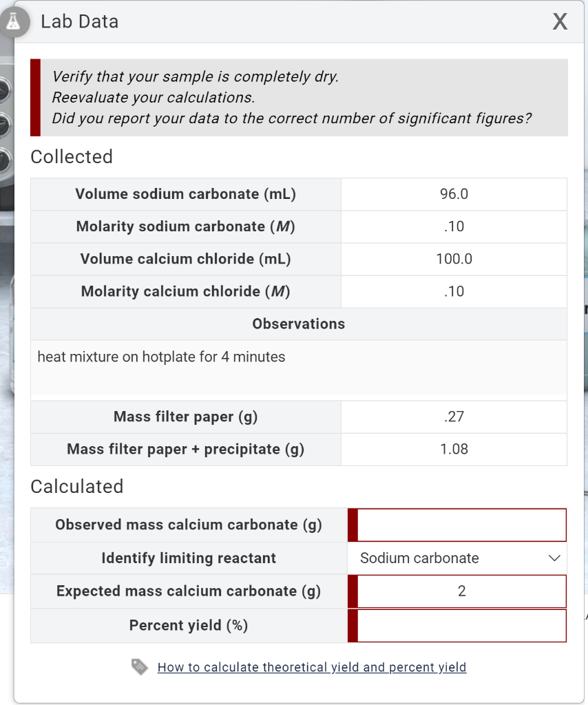Screen dimensions: 588x705
Task: Click the warning message about sample dryness
Action: click(299, 97)
